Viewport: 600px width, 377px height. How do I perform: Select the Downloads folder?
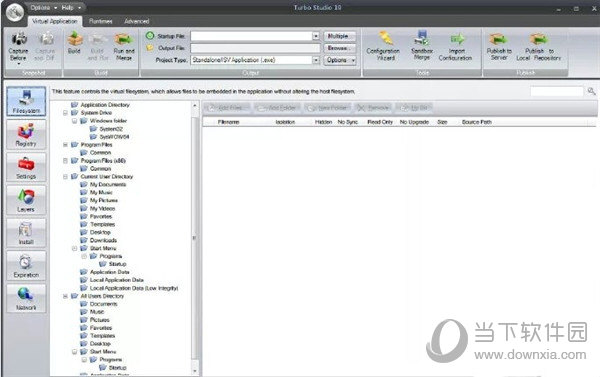99,240
